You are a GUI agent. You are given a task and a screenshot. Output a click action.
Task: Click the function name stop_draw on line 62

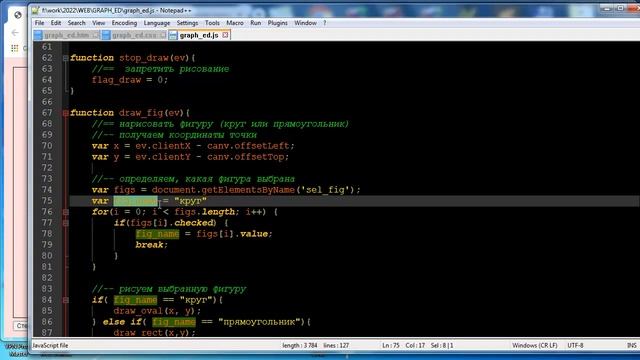(x=143, y=58)
